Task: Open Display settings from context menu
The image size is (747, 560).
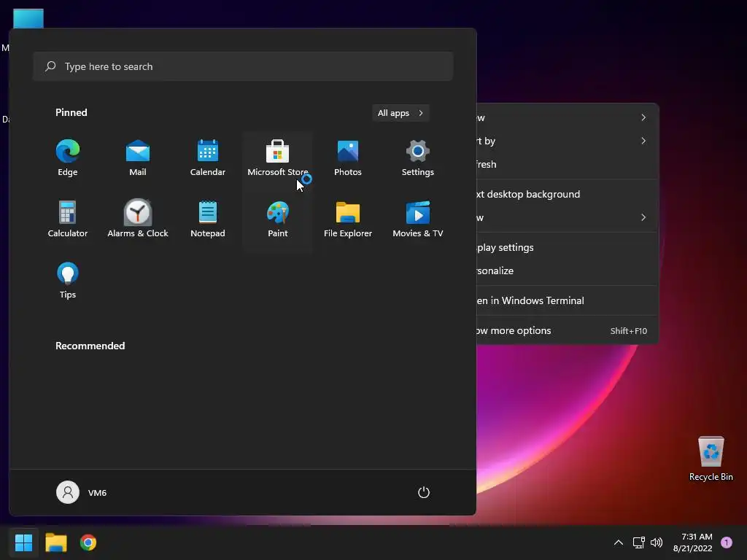Action: coord(567,248)
